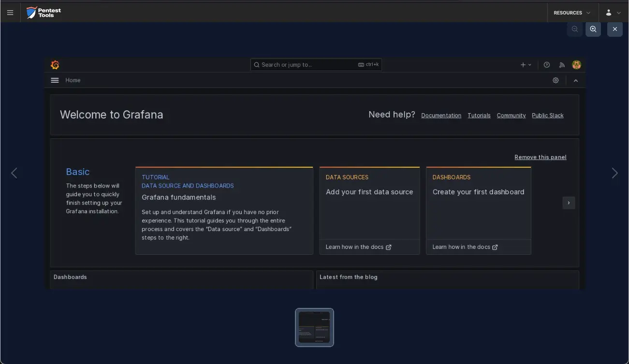629x364 pixels.
Task: Click Learn how in the docs under Data Sources
Action: (358, 247)
